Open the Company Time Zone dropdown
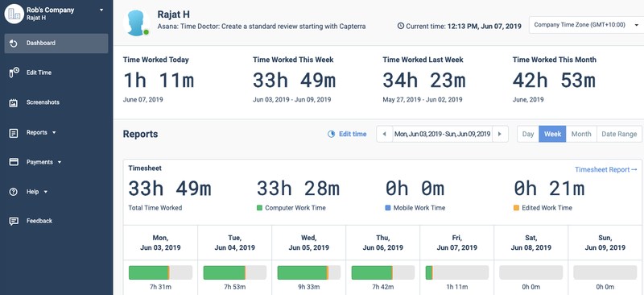 tap(586, 25)
